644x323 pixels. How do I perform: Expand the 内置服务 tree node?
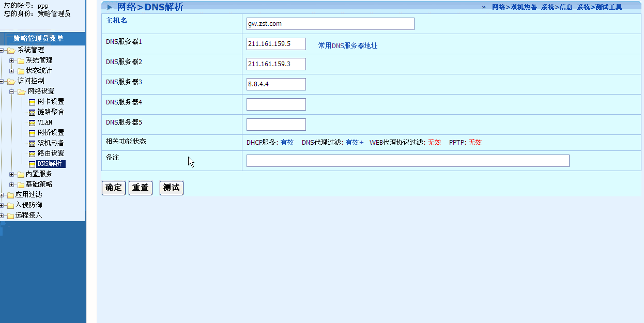click(x=11, y=174)
